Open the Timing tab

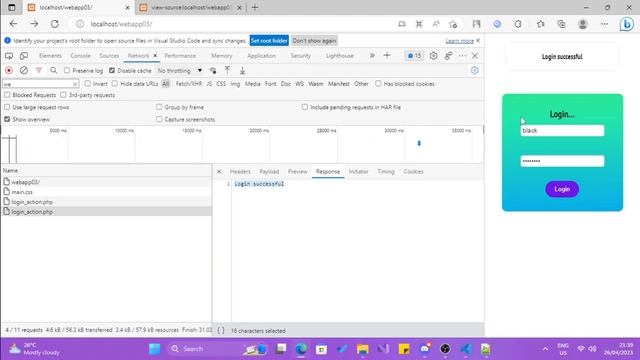click(x=386, y=171)
